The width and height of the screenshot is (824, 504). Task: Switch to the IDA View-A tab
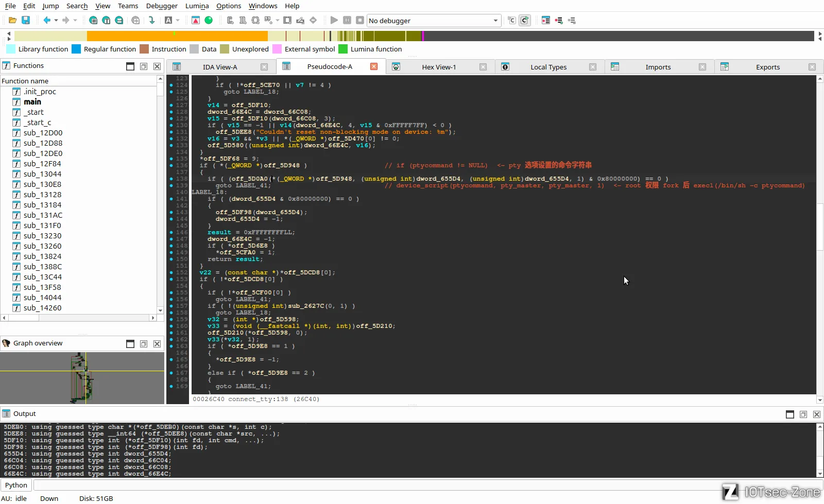(220, 67)
